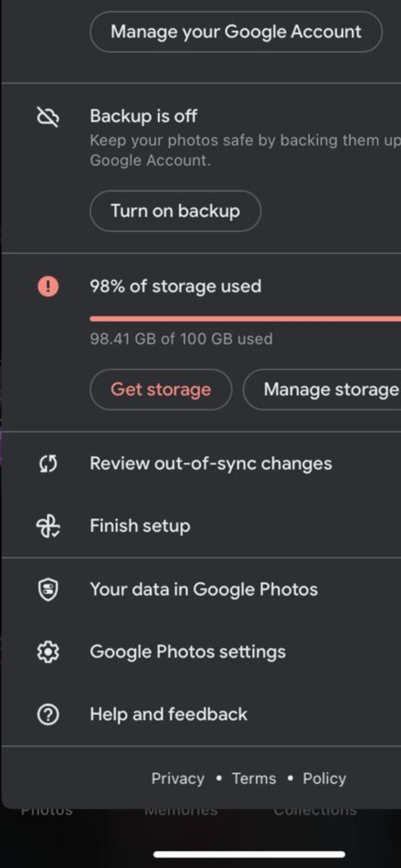Viewport: 401px width, 868px height.
Task: Click the Google Photos settings gear icon
Action: 48,652
